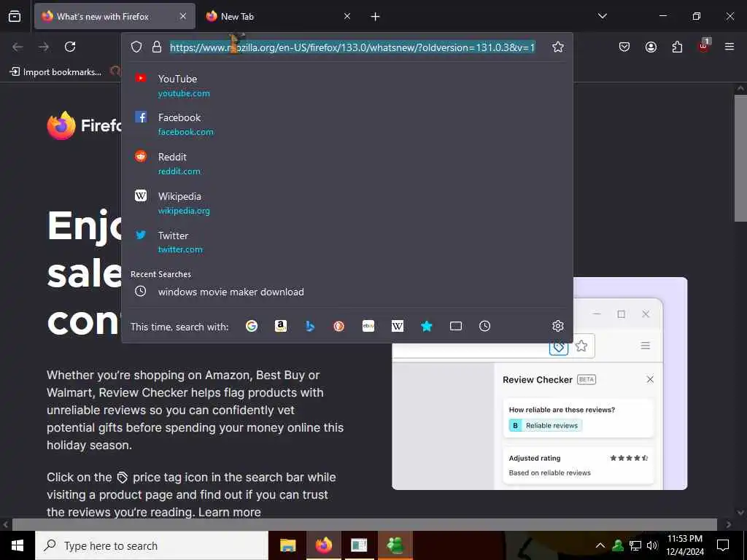Open volume control in system tray
This screenshot has width=747, height=560.
[x=652, y=545]
